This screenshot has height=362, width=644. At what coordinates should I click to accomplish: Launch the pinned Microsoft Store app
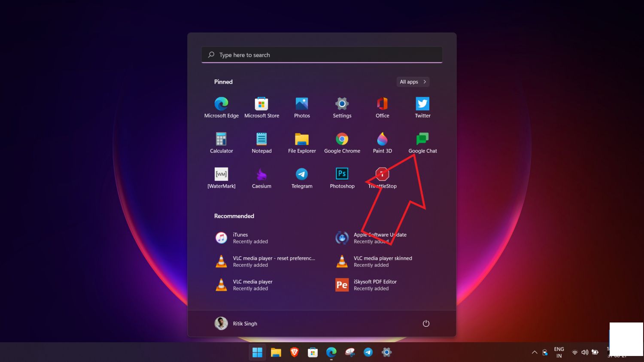(261, 108)
